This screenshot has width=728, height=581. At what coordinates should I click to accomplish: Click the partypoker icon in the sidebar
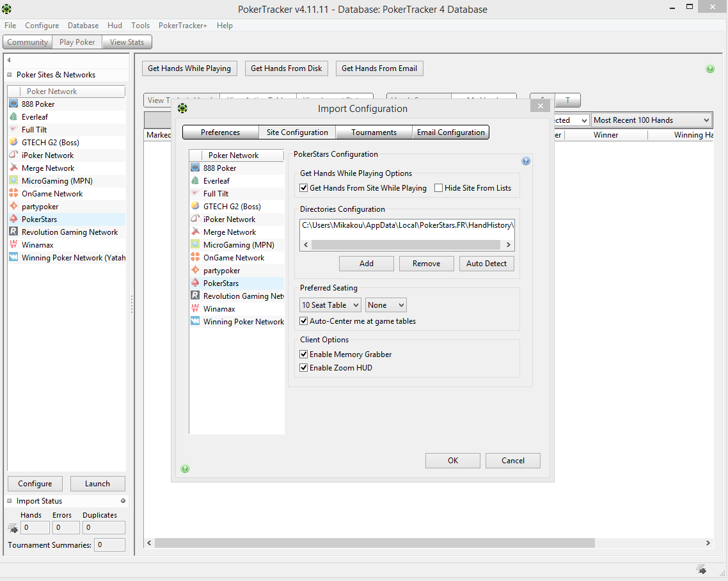(13, 206)
